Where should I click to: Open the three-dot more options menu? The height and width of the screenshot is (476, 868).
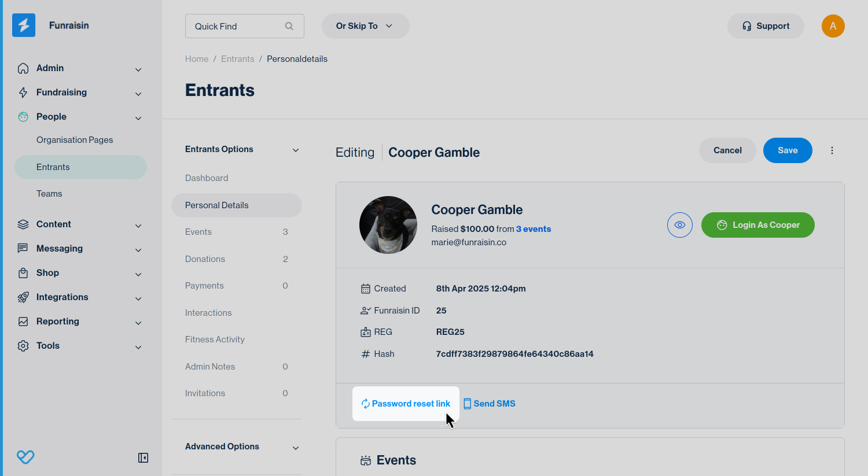pos(832,150)
